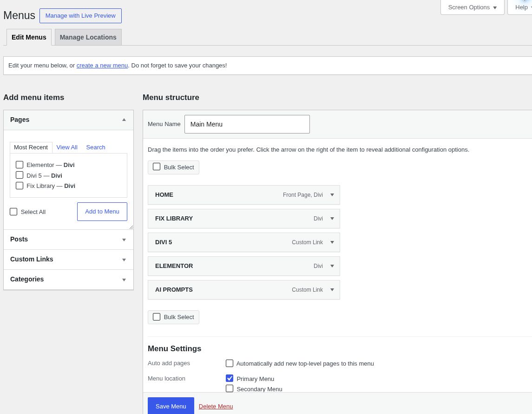The height and width of the screenshot is (414, 532).
Task: Save the menu with Save Menu
Action: tap(171, 406)
